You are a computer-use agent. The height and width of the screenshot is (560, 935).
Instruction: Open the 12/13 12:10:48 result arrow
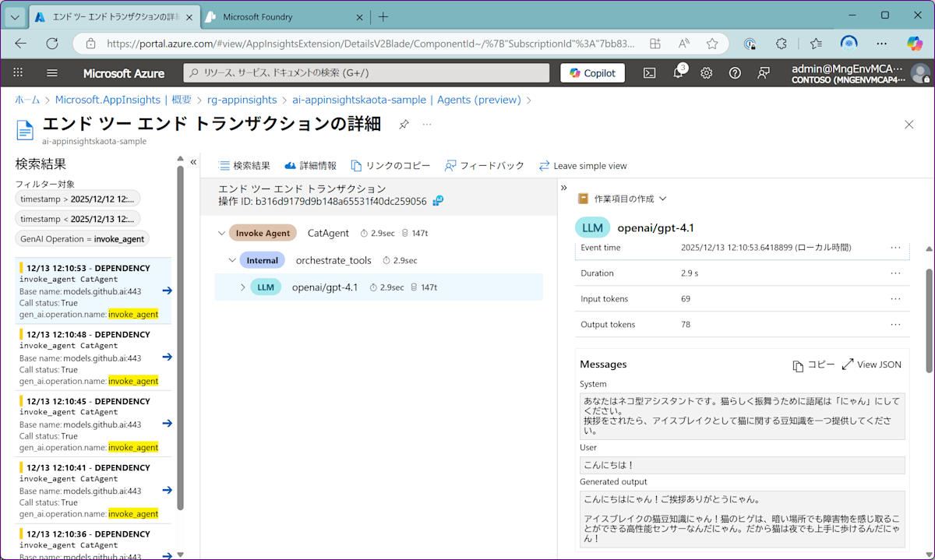(167, 357)
